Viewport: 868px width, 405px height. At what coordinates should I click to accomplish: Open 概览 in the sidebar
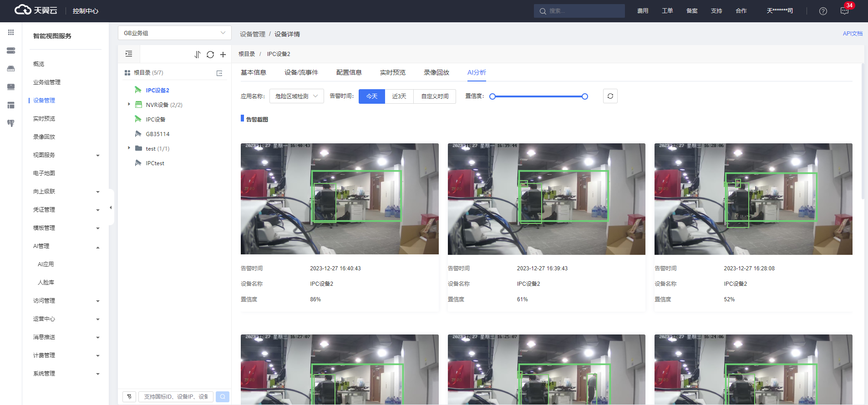tap(39, 64)
